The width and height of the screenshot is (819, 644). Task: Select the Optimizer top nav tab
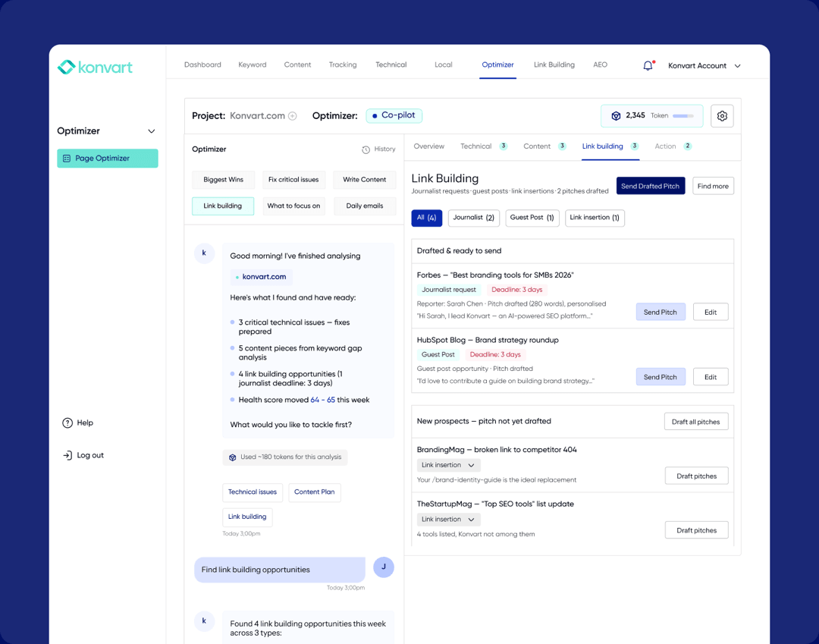tap(497, 64)
